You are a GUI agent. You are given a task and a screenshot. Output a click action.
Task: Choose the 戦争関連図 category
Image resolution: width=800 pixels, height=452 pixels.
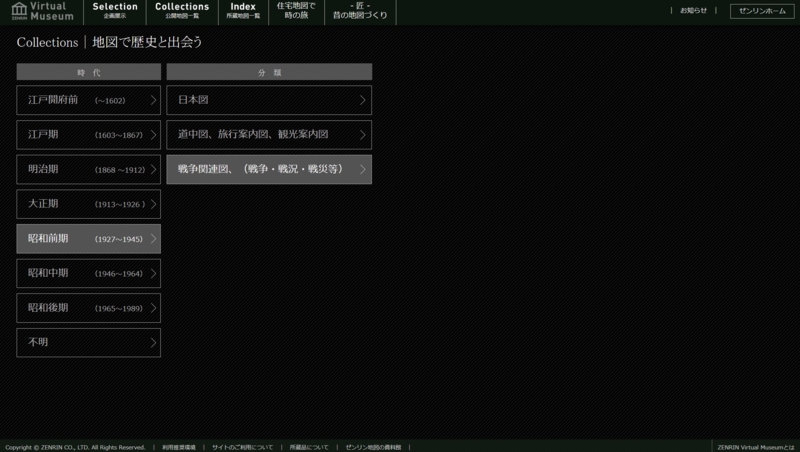click(x=269, y=169)
